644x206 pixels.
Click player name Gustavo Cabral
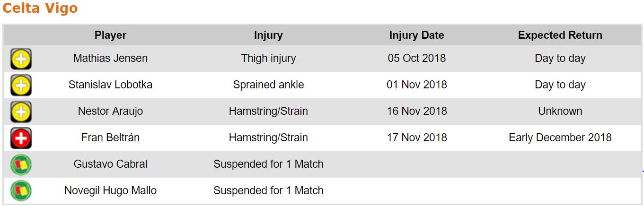[x=110, y=164]
